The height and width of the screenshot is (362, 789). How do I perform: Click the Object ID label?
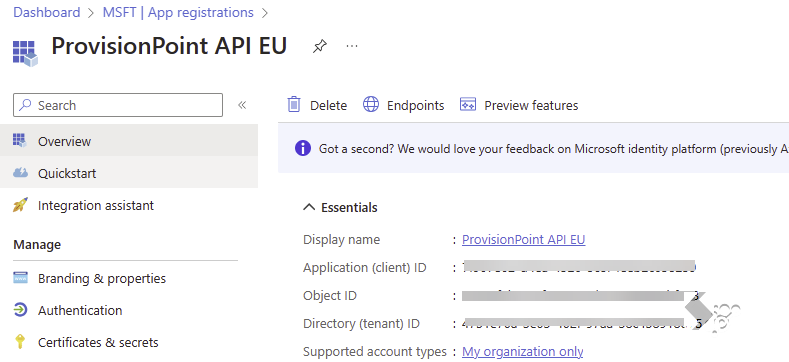pyautogui.click(x=330, y=296)
